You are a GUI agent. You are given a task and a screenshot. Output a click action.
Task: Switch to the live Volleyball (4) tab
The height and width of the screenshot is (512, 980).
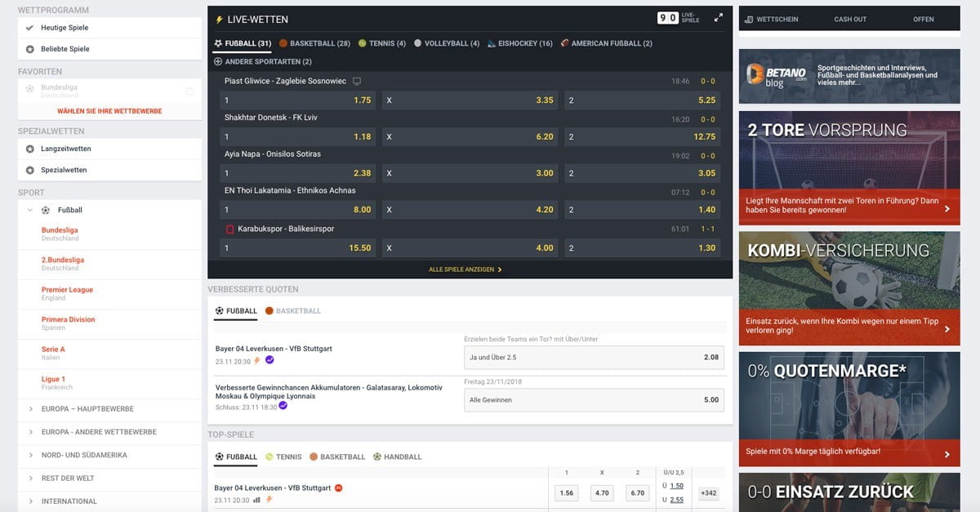447,43
